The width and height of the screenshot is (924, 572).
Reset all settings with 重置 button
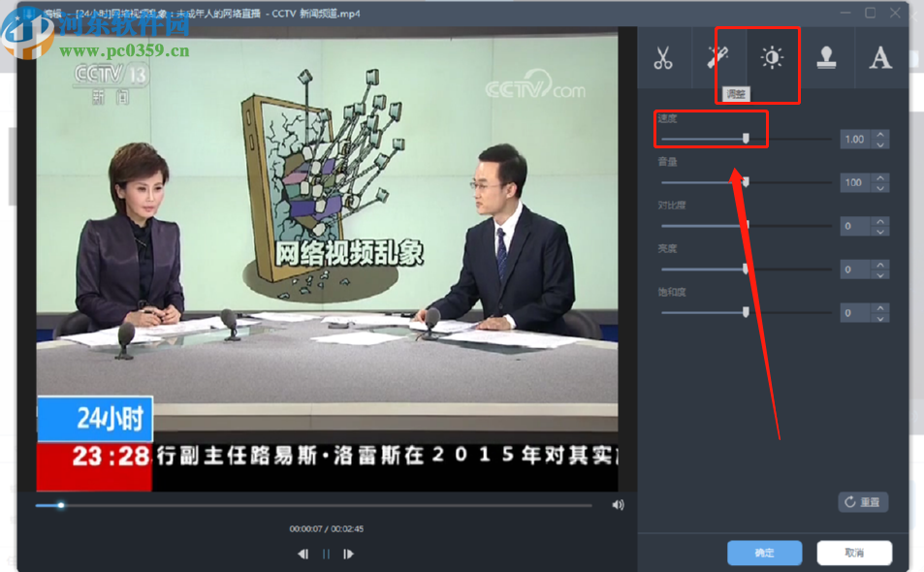pos(861,502)
